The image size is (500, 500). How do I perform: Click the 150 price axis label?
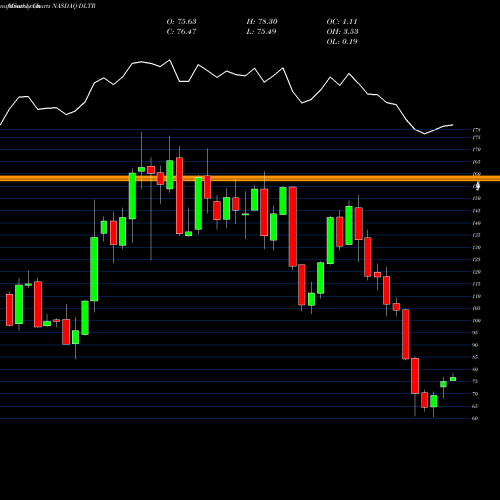click(x=476, y=199)
